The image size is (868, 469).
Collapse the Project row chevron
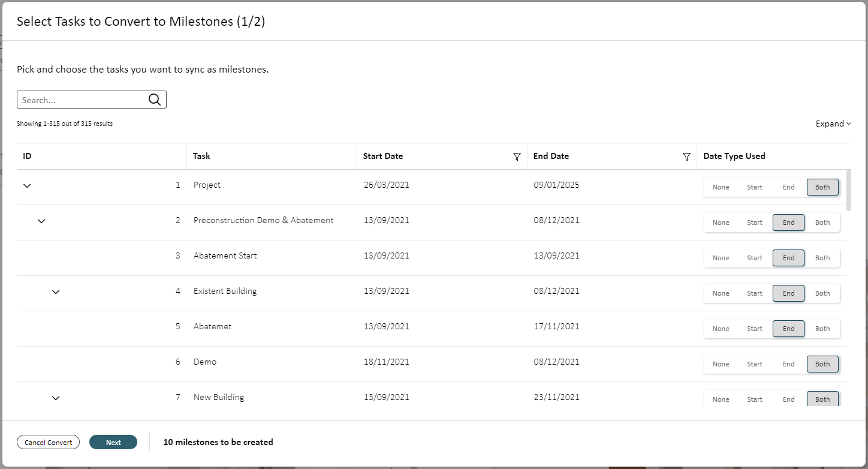tap(27, 186)
